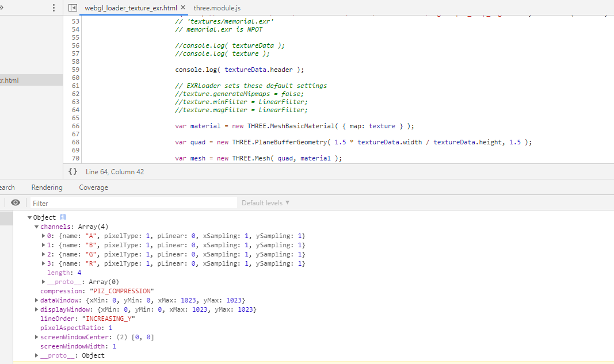Click the length: 4 property row
This screenshot has width=614, height=364.
click(64, 273)
